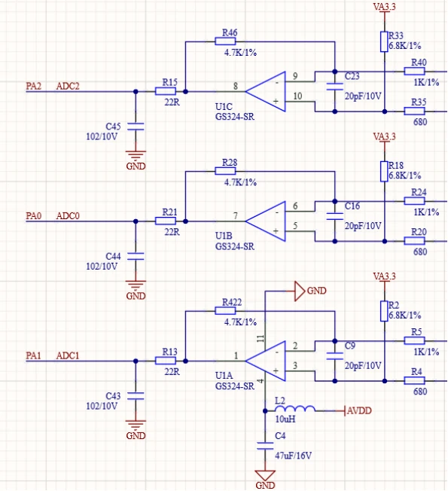Select resistor R422 body

(x=225, y=310)
